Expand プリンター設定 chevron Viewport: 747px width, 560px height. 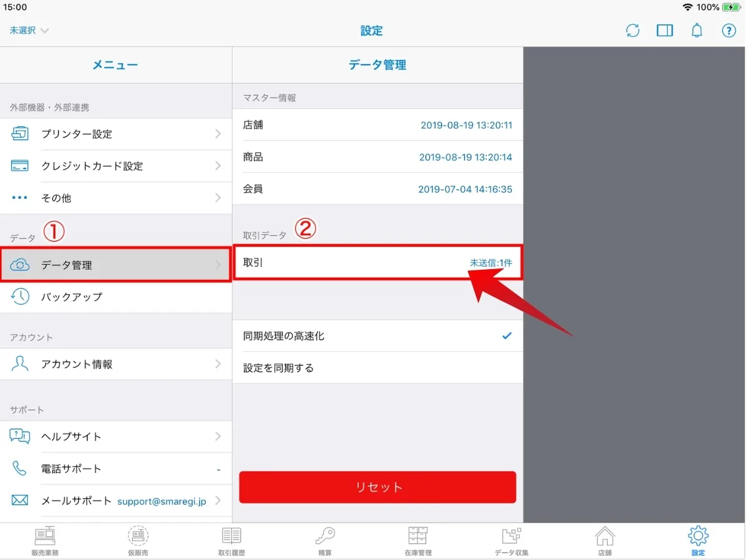pyautogui.click(x=218, y=134)
